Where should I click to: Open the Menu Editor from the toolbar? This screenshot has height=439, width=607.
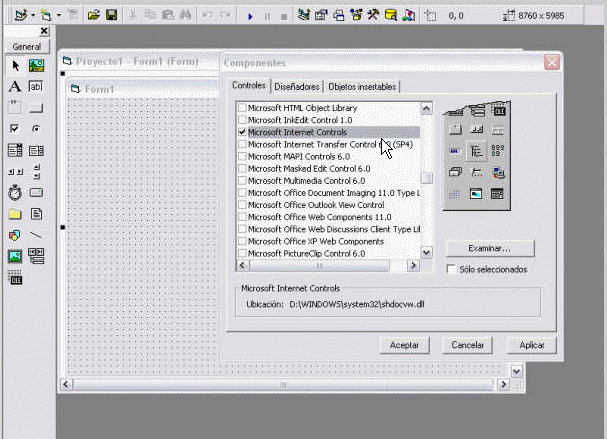pyautogui.click(x=72, y=15)
